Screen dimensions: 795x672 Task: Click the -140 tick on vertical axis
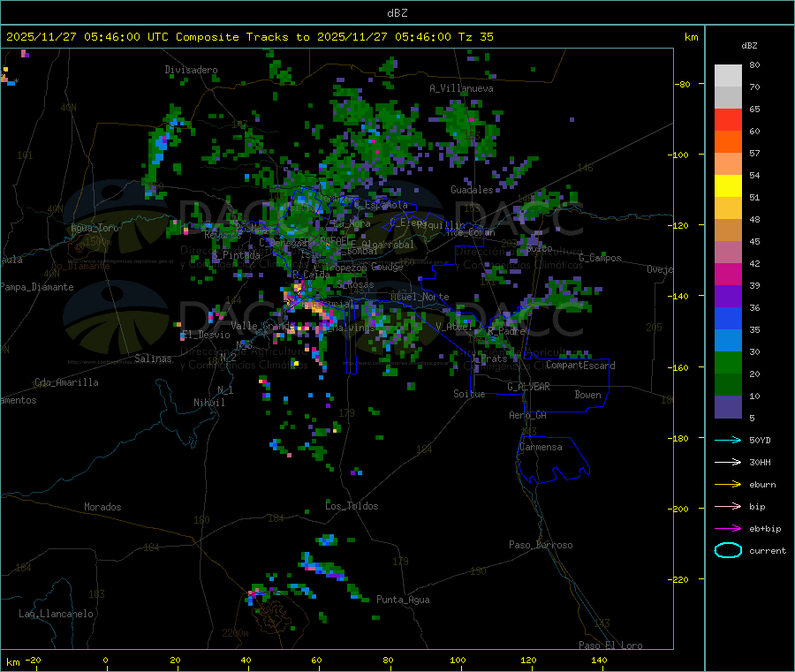pos(680,296)
